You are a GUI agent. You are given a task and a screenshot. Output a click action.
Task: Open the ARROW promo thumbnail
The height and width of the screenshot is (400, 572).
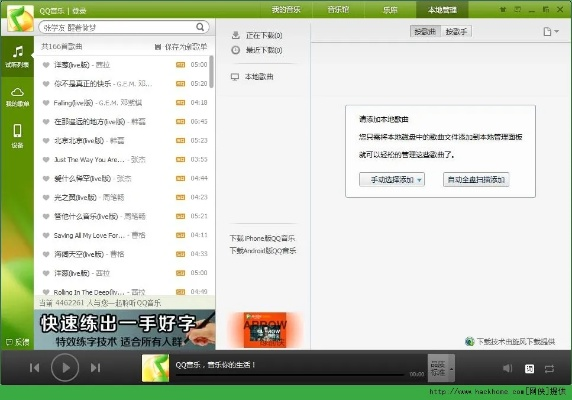266,330
